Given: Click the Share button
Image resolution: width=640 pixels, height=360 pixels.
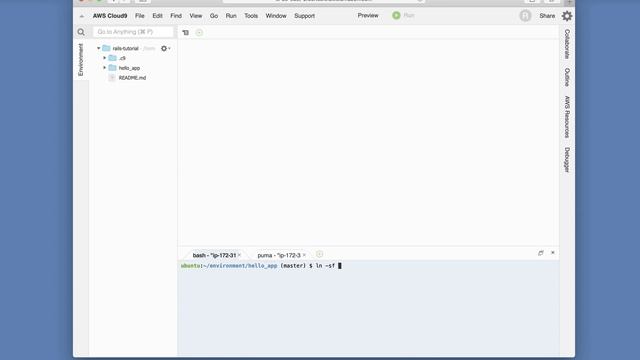Looking at the screenshot, I should click(x=547, y=16).
